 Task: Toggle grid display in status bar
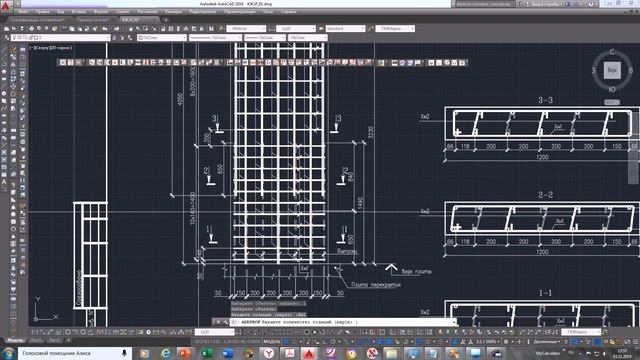tap(286, 342)
